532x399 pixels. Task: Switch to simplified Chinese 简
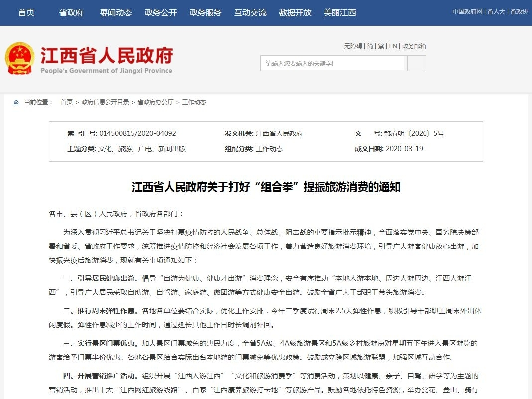click(x=370, y=46)
